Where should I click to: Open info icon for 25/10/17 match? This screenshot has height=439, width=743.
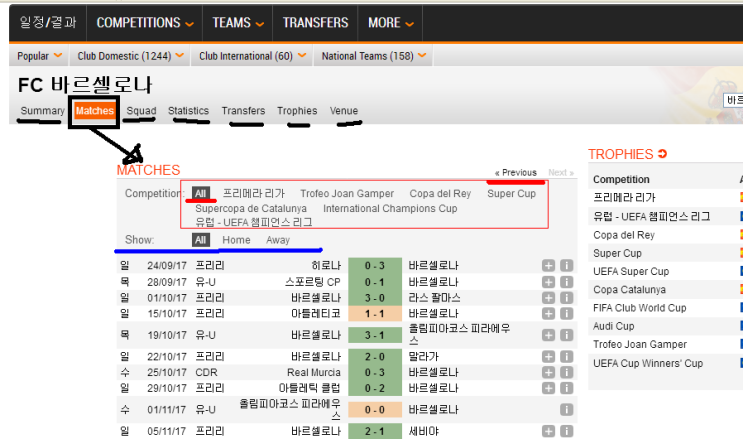[x=566, y=372]
